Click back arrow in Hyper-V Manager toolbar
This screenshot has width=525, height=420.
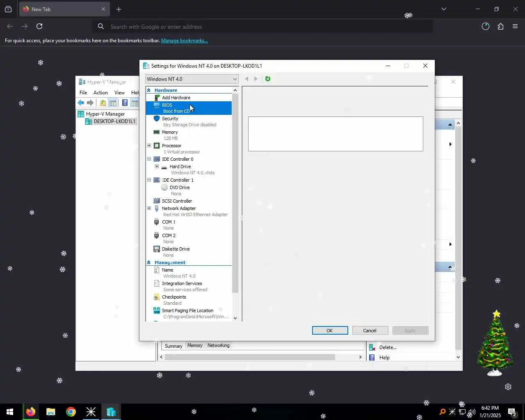(81, 103)
